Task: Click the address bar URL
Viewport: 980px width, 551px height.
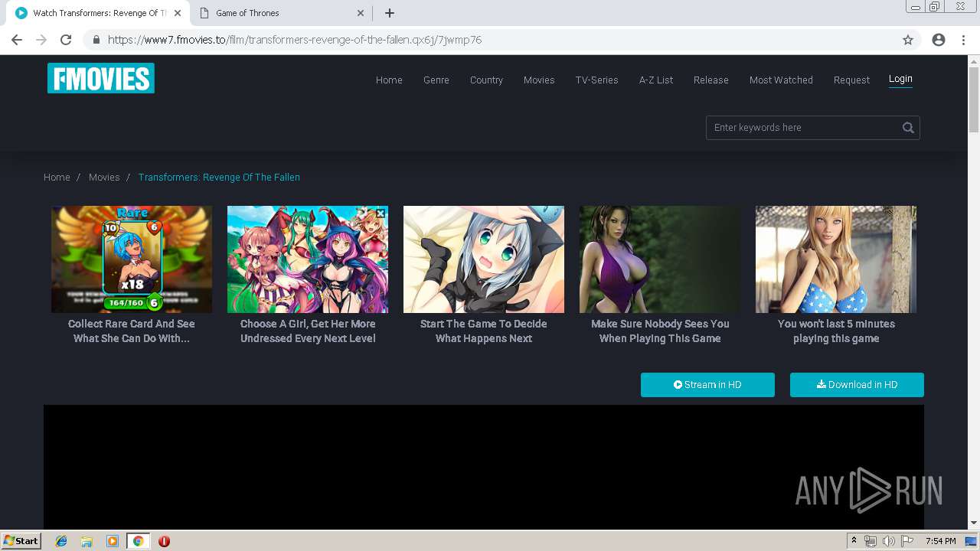Action: tap(295, 40)
